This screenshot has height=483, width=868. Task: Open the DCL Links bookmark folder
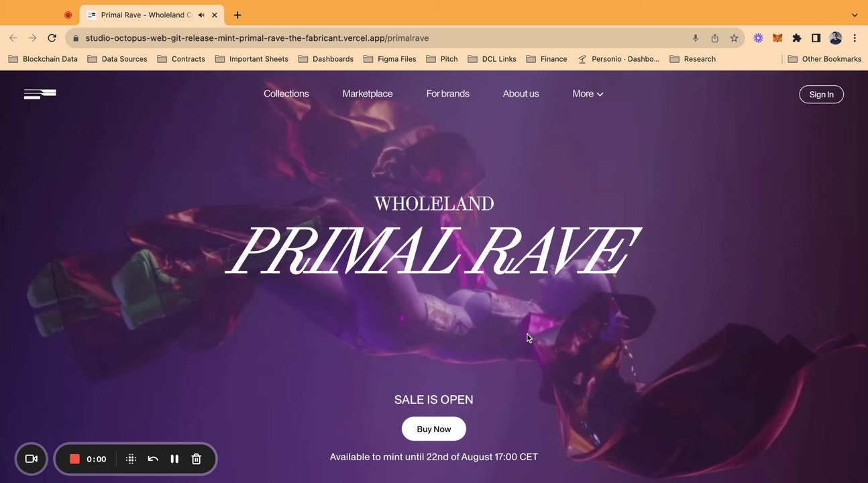pyautogui.click(x=492, y=59)
